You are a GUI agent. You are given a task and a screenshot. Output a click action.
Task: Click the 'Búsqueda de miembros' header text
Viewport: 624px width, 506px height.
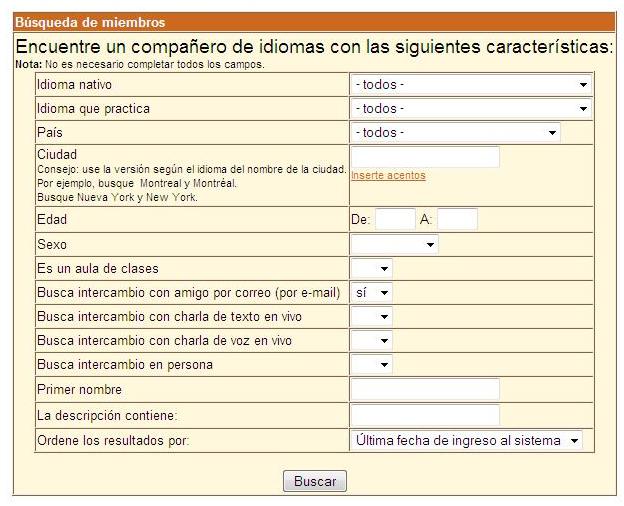(x=90, y=22)
